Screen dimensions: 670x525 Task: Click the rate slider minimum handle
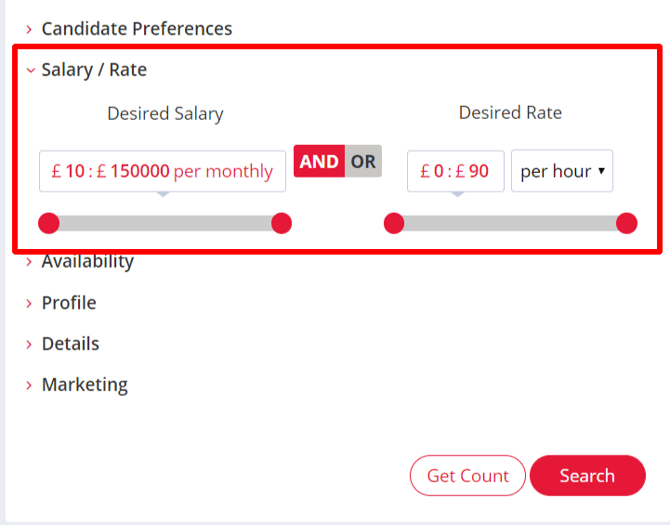[394, 223]
